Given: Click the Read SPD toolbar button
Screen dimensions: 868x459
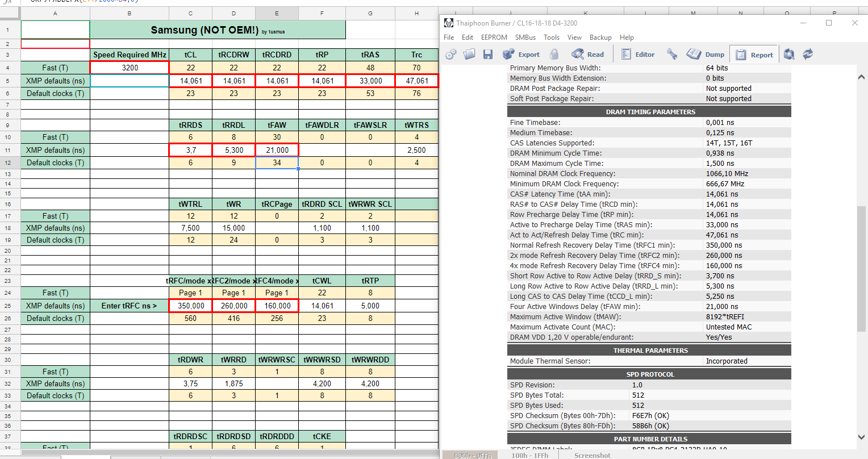Looking at the screenshot, I should pos(588,55).
